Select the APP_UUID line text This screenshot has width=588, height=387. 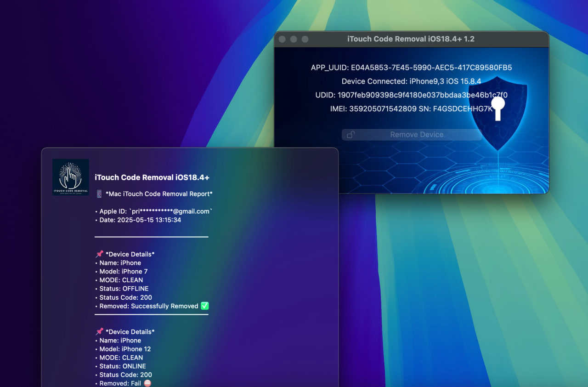tap(411, 68)
